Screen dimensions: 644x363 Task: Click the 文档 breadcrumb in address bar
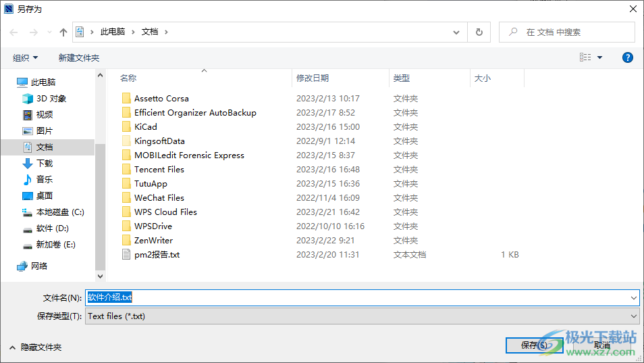[x=150, y=32]
